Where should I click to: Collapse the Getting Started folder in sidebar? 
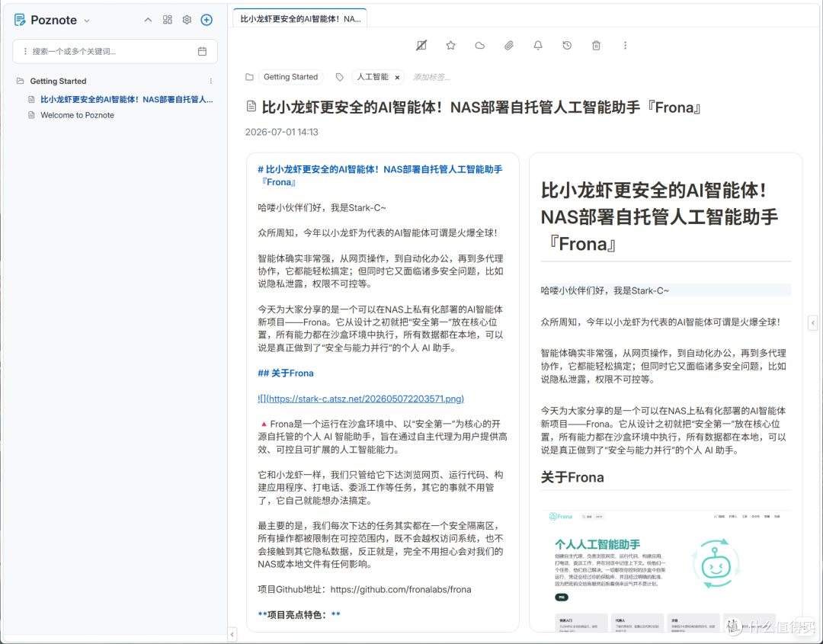[21, 81]
